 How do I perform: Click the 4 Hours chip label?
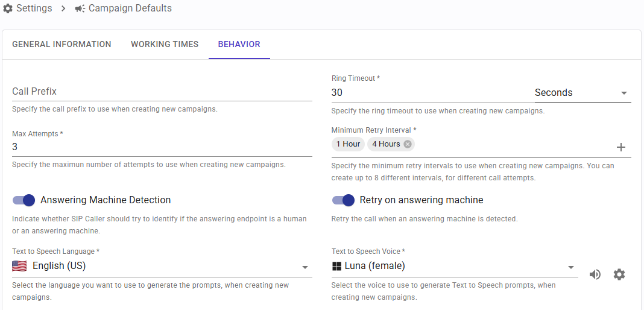[386, 144]
